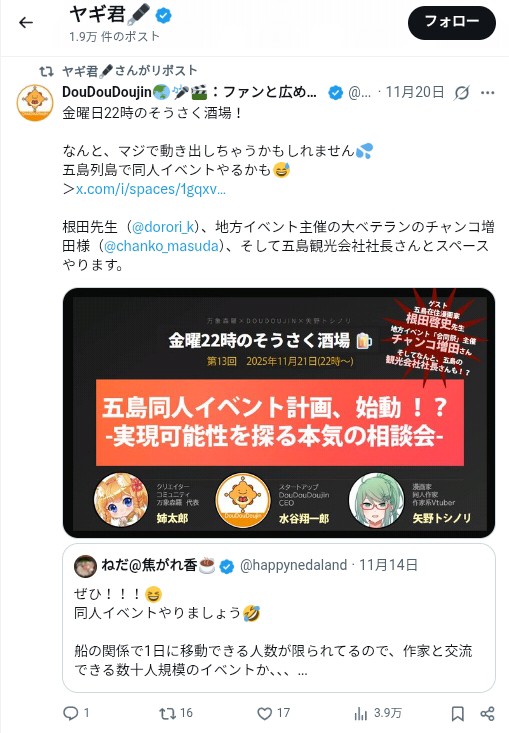Open the x.com/i/spaces link
Screen dimensions: 509x733
tap(151, 189)
